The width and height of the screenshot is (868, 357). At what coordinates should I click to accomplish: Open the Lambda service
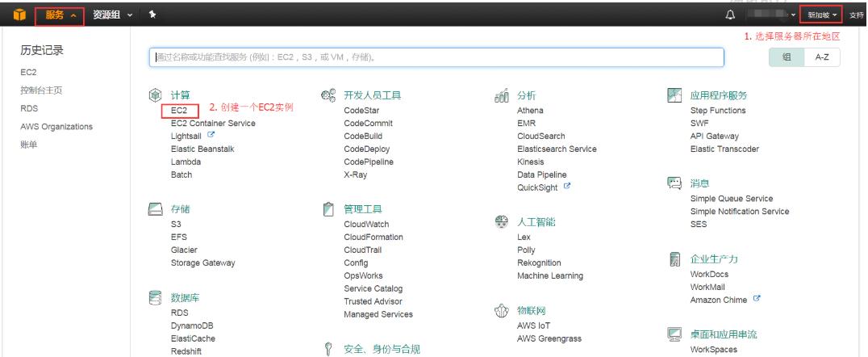pos(186,162)
